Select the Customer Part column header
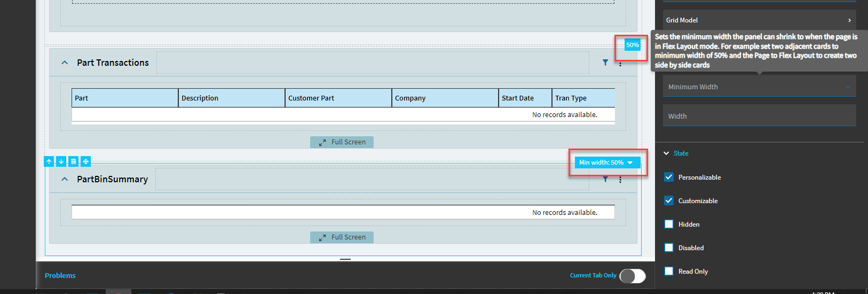 338,98
